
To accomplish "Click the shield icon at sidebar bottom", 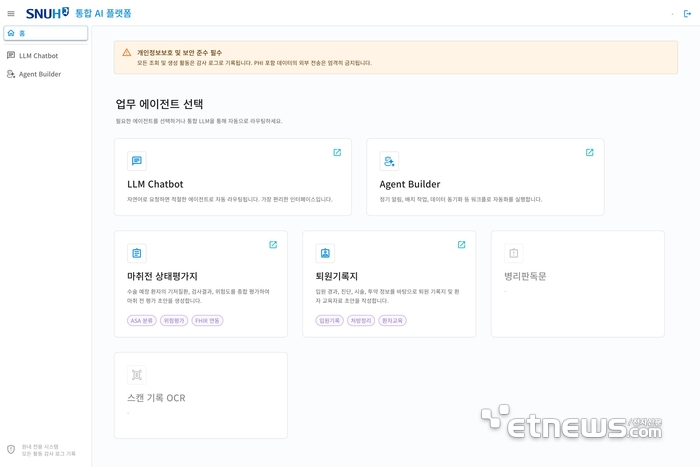I will (x=11, y=450).
